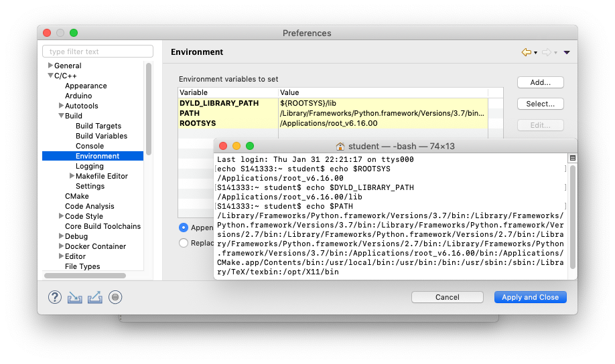Close the Terminal window with red button

pos(223,146)
